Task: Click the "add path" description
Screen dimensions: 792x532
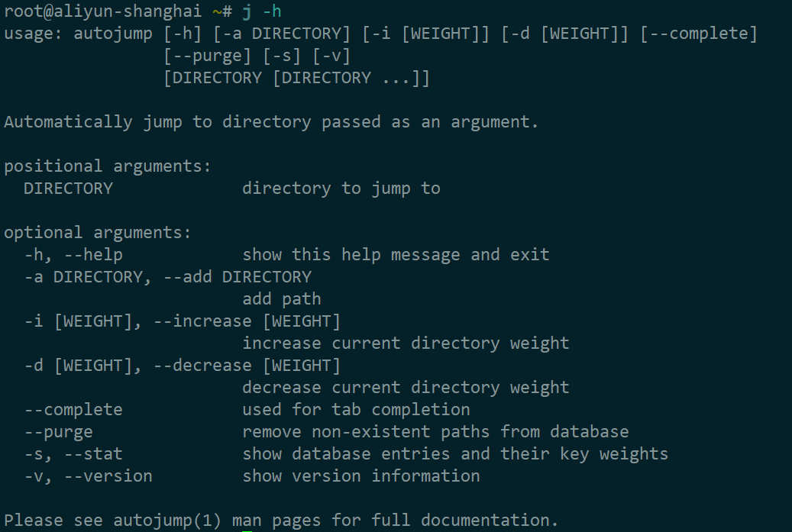Action: [282, 299]
